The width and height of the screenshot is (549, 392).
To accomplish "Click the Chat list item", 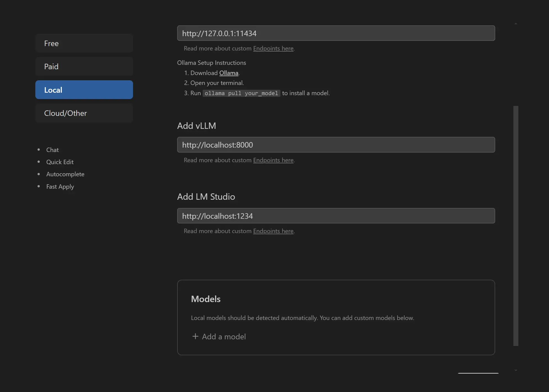I will click(52, 150).
